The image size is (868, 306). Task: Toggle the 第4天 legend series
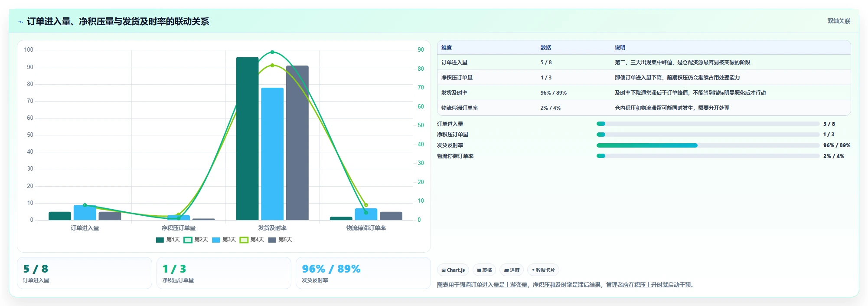[x=251, y=240]
